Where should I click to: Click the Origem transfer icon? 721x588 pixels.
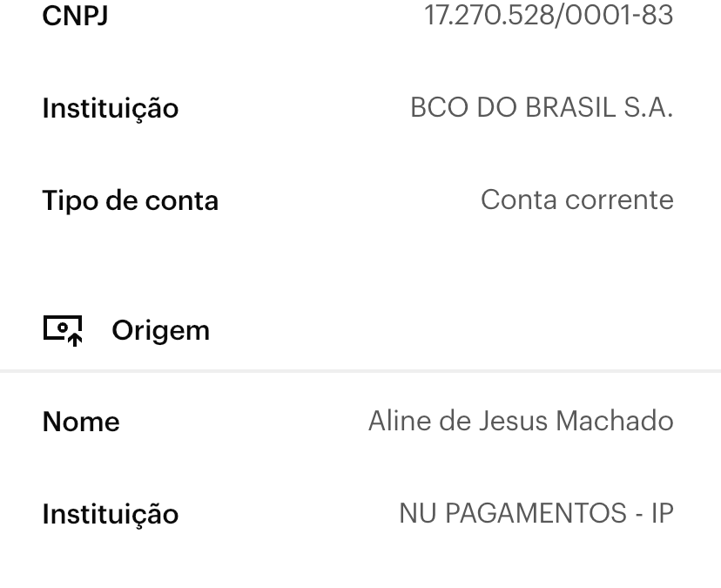coord(62,329)
